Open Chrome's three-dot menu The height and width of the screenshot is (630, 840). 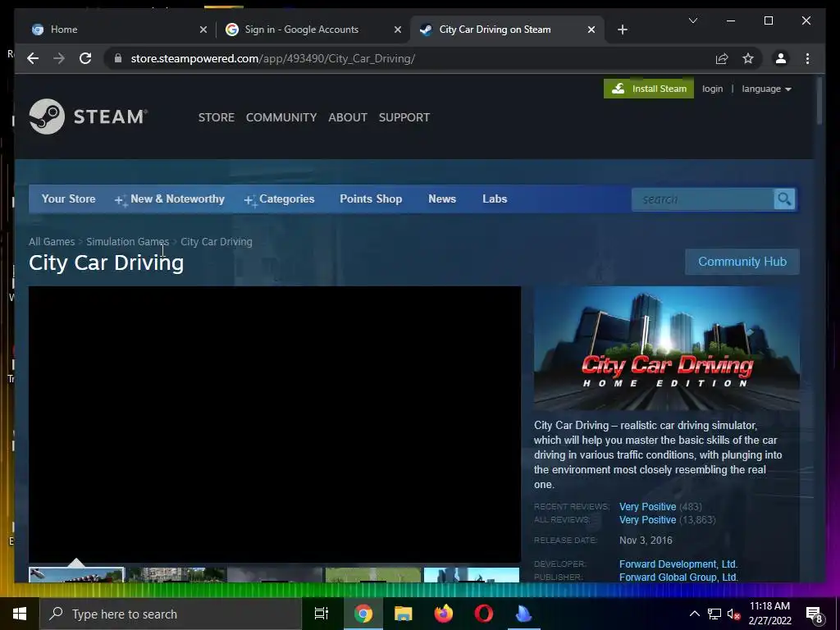tap(807, 58)
